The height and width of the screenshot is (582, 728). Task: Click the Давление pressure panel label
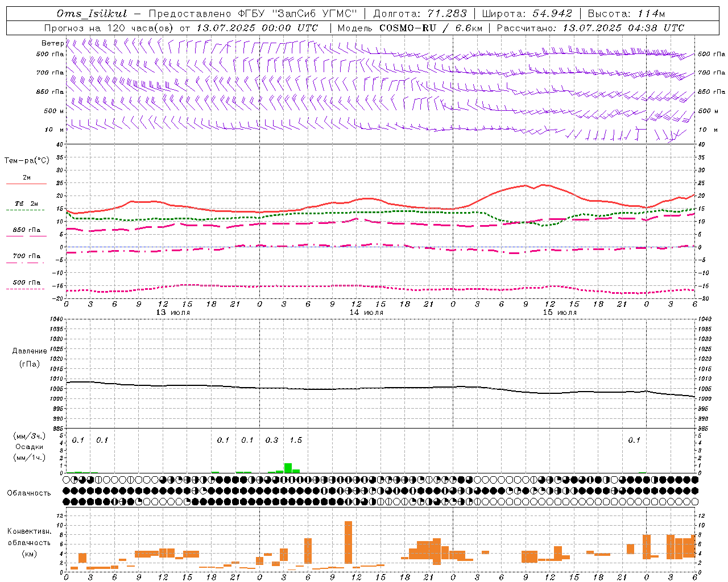coord(30,351)
